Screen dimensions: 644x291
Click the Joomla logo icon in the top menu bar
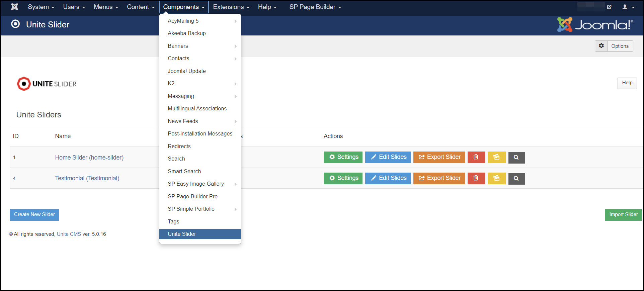click(14, 7)
